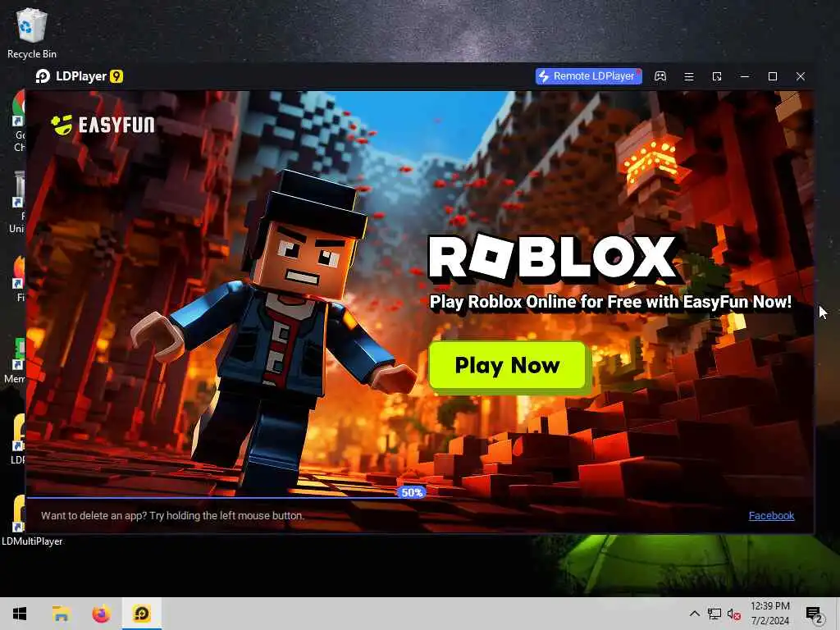Select the Google Chrome desktop shortcut
The width and height of the screenshot is (840, 630).
pos(19,121)
